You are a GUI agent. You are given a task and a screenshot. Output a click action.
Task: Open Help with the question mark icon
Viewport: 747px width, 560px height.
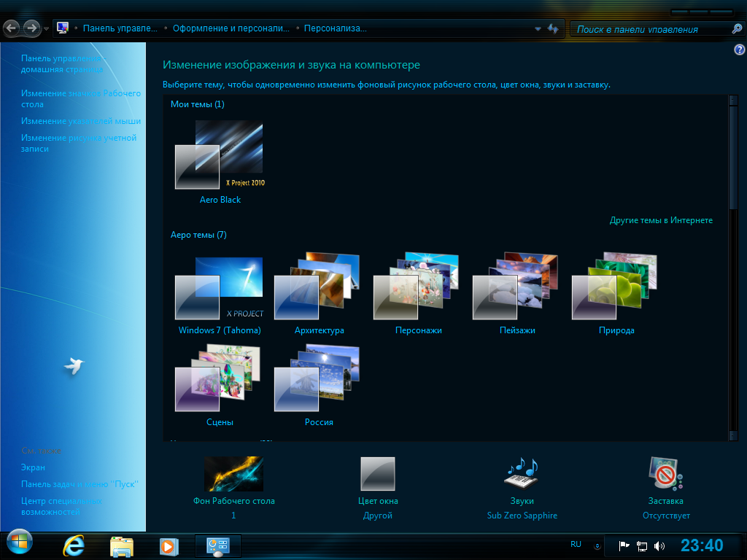740,50
